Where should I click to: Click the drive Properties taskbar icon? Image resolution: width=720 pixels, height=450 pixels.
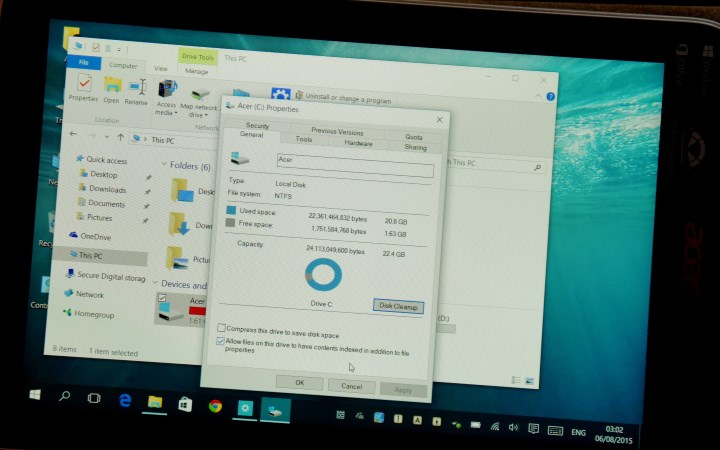pyautogui.click(x=275, y=410)
